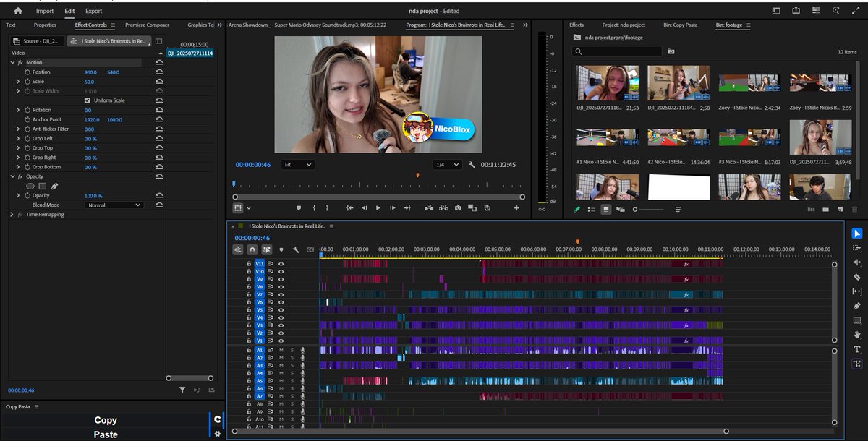The height and width of the screenshot is (441, 868).
Task: Open the button editor plus icon
Action: pos(516,208)
